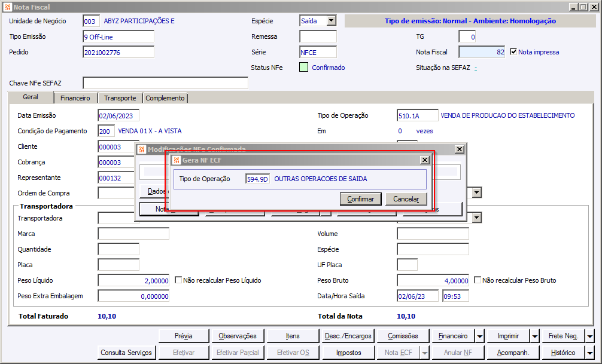Image resolution: width=602 pixels, height=364 pixels.
Task: Click the Tipo de Operação 594.9D field
Action: coord(258,179)
